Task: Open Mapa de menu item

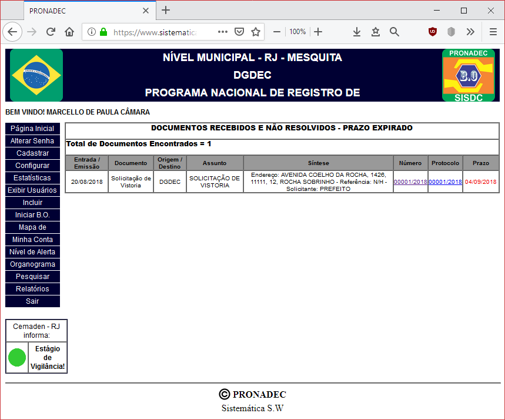Action: [x=32, y=227]
